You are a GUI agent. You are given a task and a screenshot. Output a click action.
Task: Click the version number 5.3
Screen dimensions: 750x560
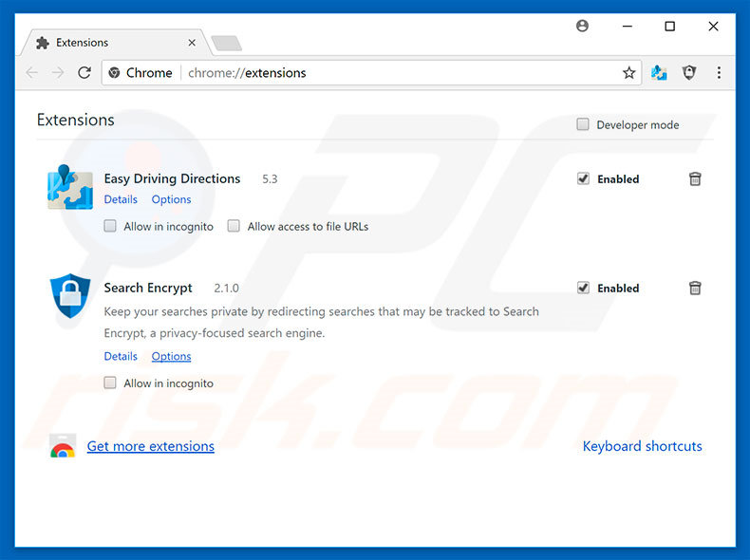(270, 178)
